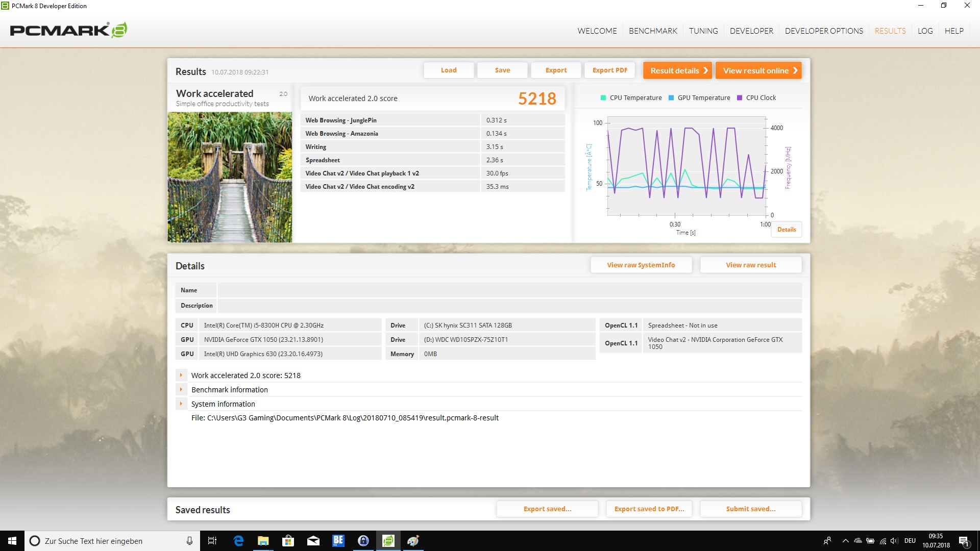Click the Name input field
The width and height of the screenshot is (980, 551).
509,290
